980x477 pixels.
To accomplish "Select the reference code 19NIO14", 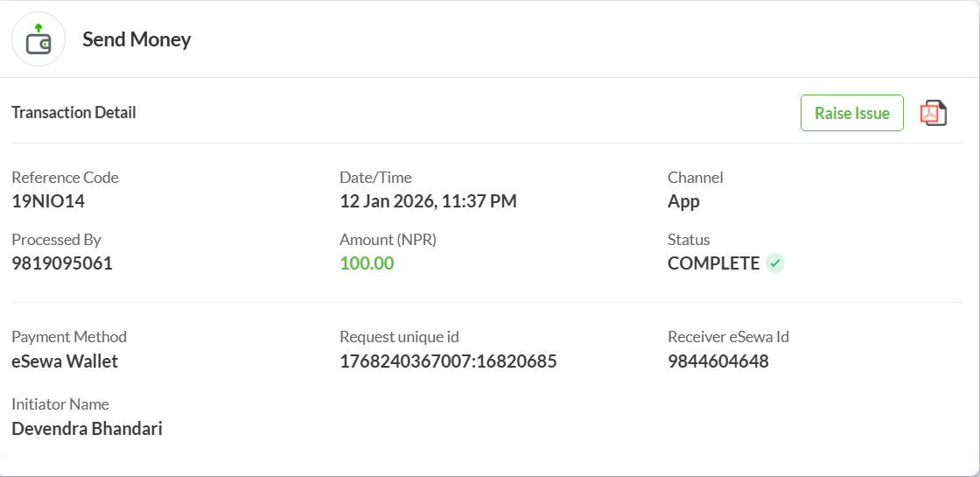I will click(x=48, y=201).
